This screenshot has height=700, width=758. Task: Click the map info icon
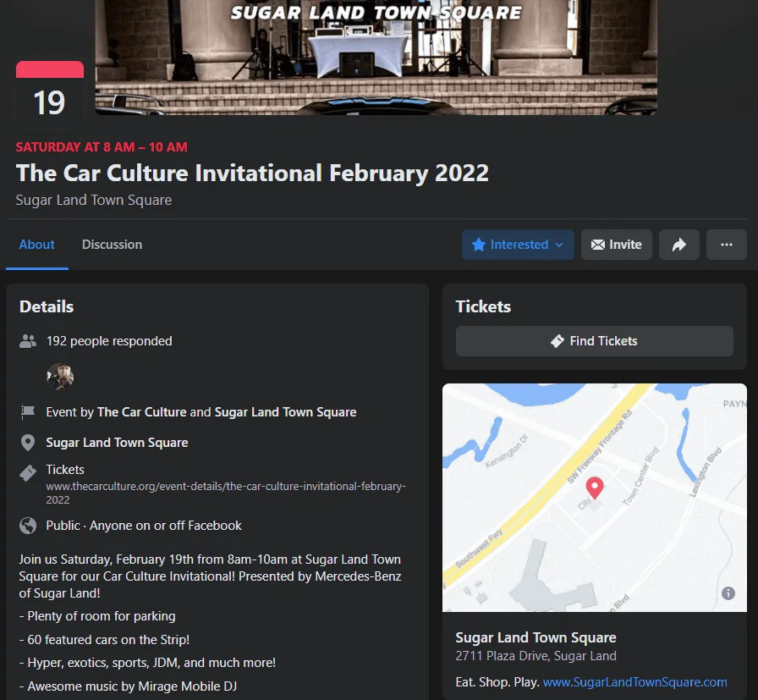[728, 593]
